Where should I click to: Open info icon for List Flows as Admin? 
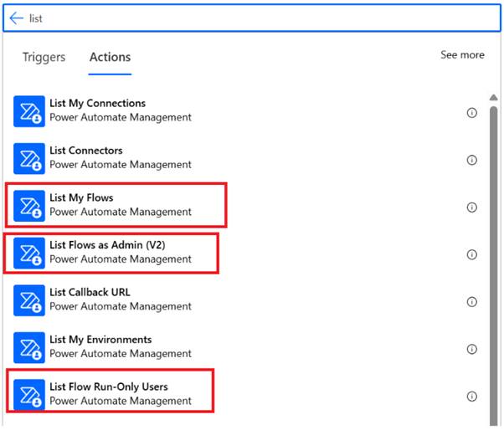point(471,254)
